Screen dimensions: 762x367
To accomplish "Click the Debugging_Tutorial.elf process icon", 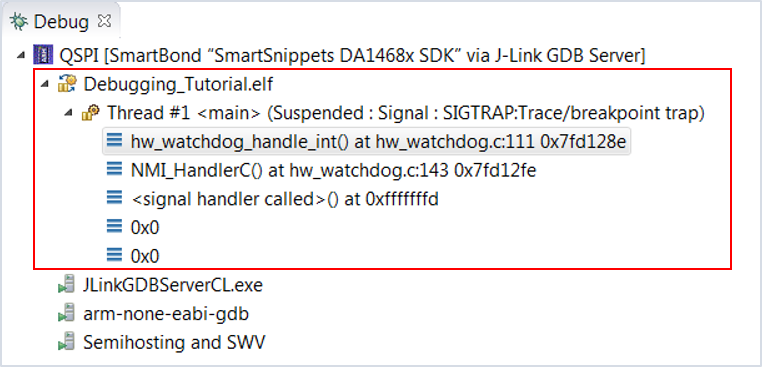I will pyautogui.click(x=67, y=84).
